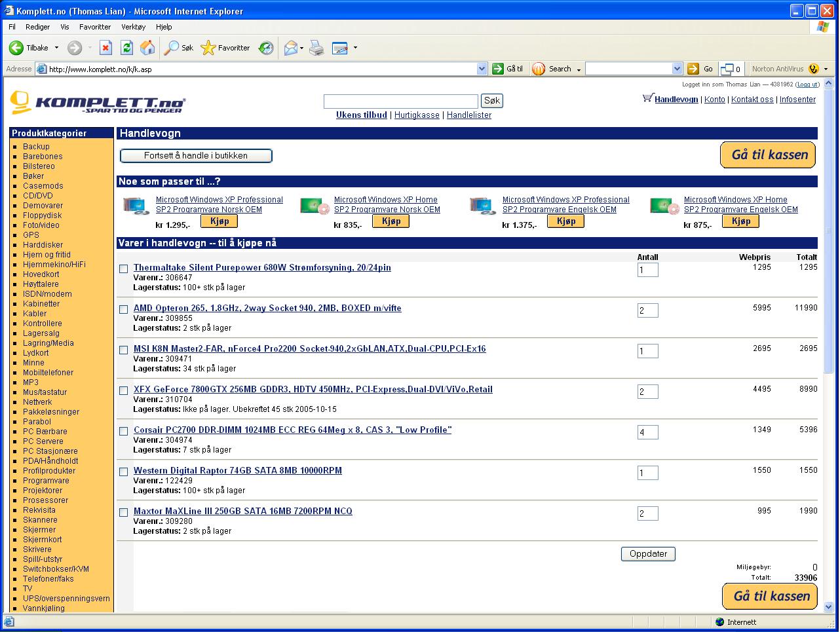This screenshot has height=632, width=840.
Task: Tick the checkbox for Western Digital Raptor
Action: 123,472
